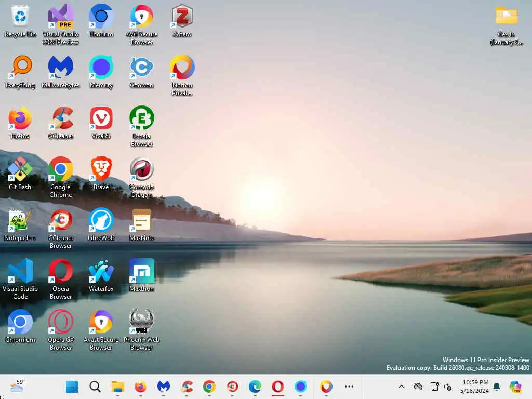The image size is (532, 399).
Task: Select the Recycle Bin desktop icon
Action: (20, 21)
